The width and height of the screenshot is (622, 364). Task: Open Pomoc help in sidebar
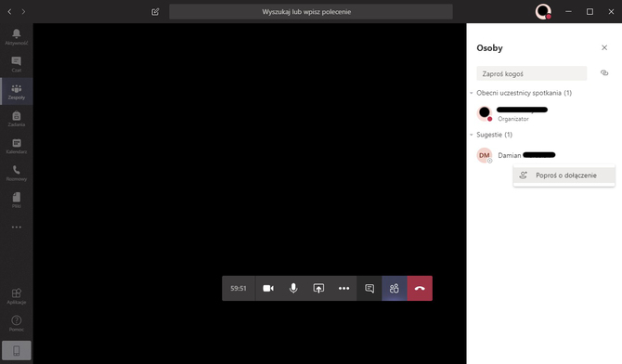[x=17, y=323]
